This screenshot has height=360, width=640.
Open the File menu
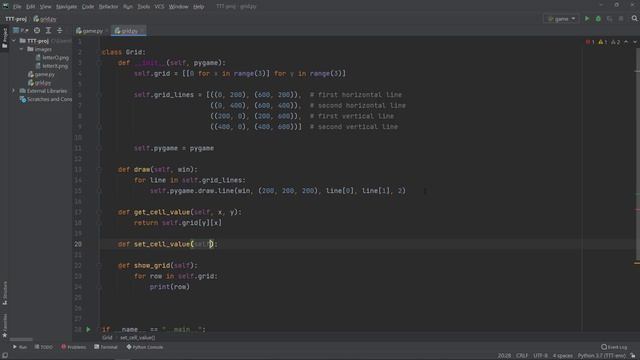[x=17, y=7]
